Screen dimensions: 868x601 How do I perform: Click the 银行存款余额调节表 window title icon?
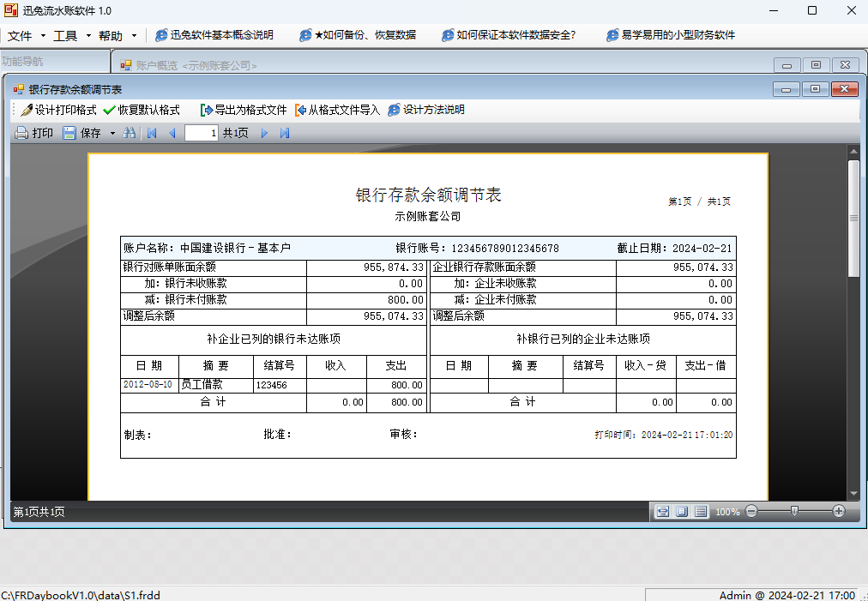click(19, 89)
